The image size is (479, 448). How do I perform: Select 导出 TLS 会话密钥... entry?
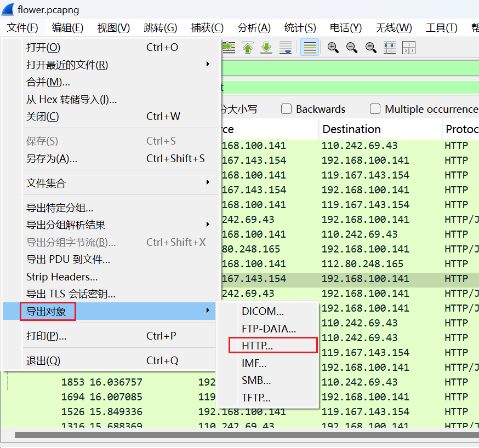(x=71, y=294)
